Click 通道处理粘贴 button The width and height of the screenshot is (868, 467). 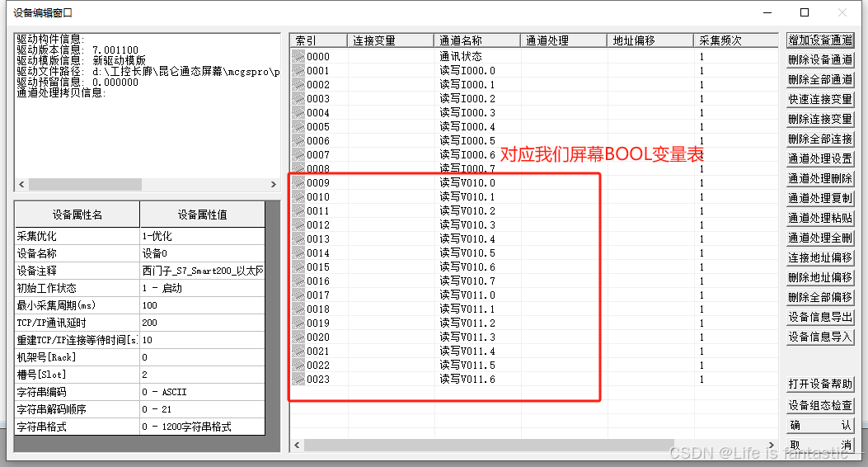(x=820, y=219)
